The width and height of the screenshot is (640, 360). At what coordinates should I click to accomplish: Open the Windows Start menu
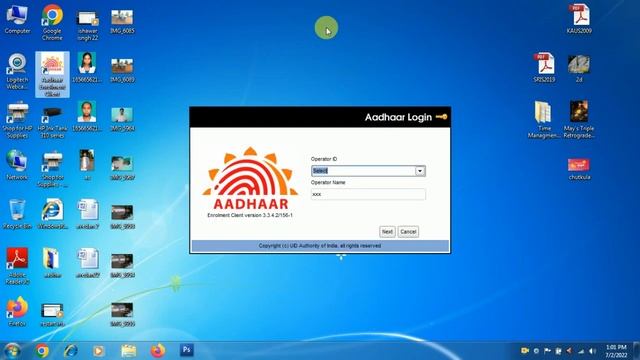12,351
